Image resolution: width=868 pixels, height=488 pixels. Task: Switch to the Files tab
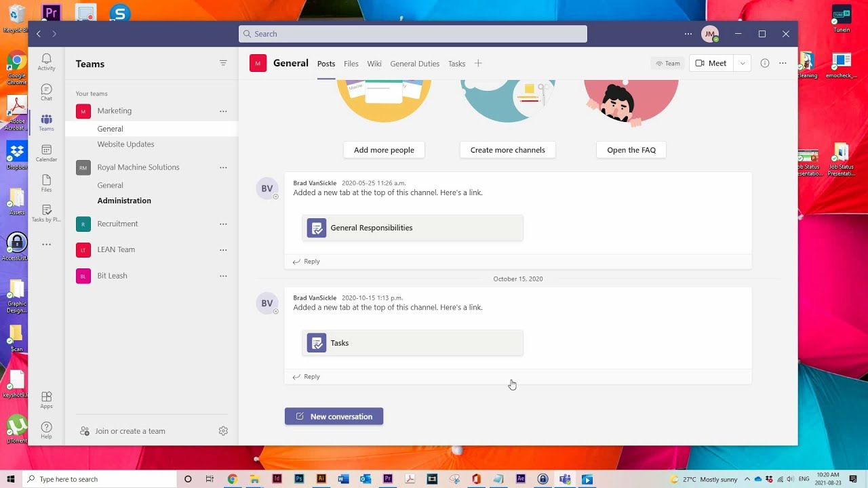pyautogui.click(x=351, y=64)
